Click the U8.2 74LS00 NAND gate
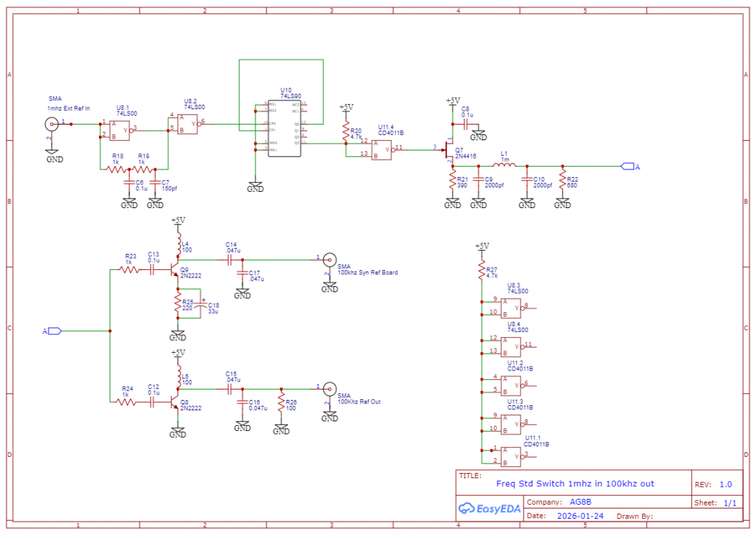Screen dimensions: 756x535 coord(188,122)
